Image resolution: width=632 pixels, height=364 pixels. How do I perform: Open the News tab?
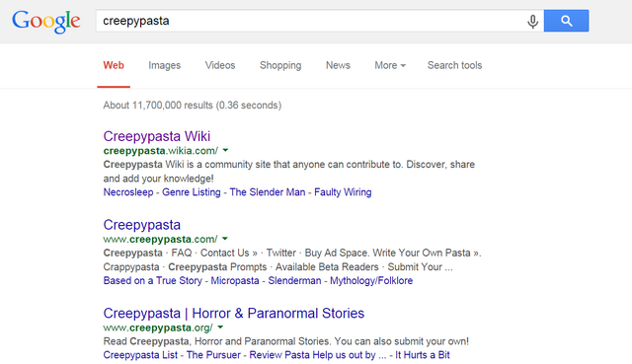click(338, 65)
